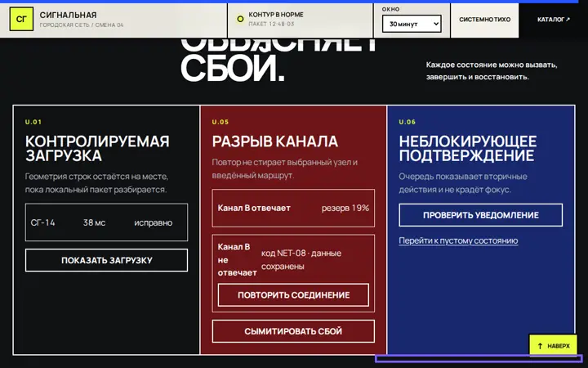Viewport: 588px width, 368px height.
Task: Open the КАТАЛОГ link
Action: tap(553, 20)
